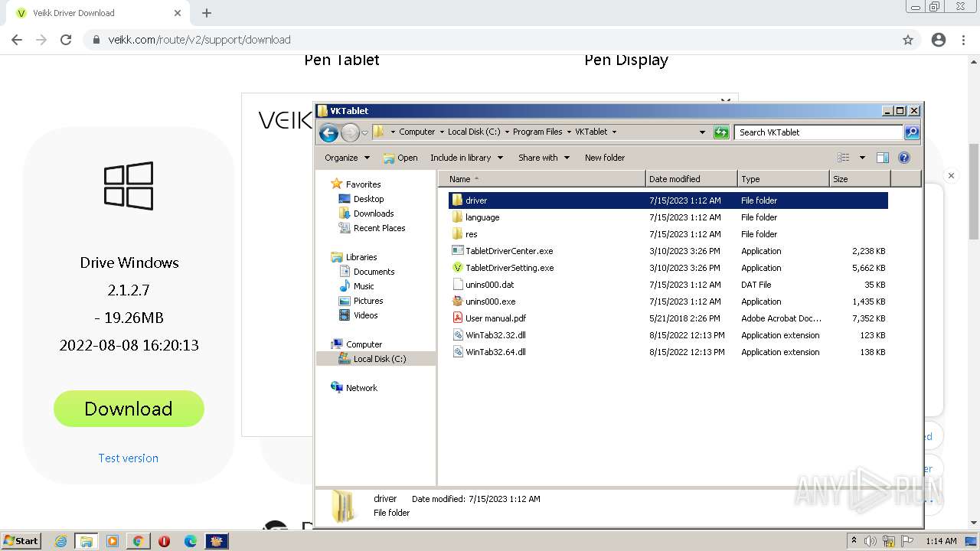
Task: Select TabletDriverSetting.exe file
Action: 502,268
